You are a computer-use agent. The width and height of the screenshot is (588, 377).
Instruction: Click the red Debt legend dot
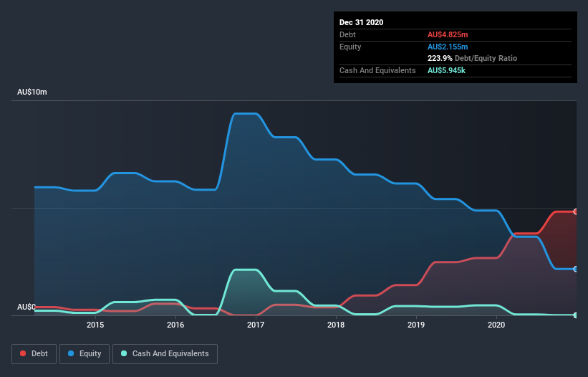tap(23, 353)
